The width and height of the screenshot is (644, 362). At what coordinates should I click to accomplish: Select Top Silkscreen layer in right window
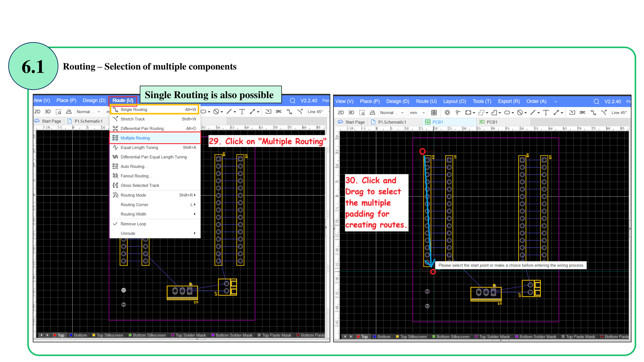point(411,337)
